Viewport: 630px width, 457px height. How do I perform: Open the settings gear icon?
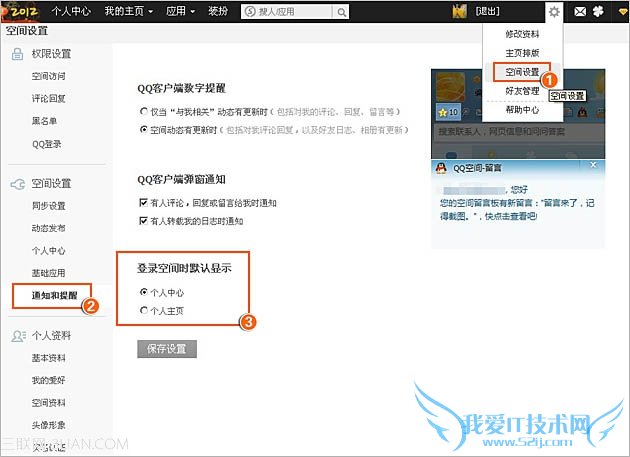tap(554, 12)
